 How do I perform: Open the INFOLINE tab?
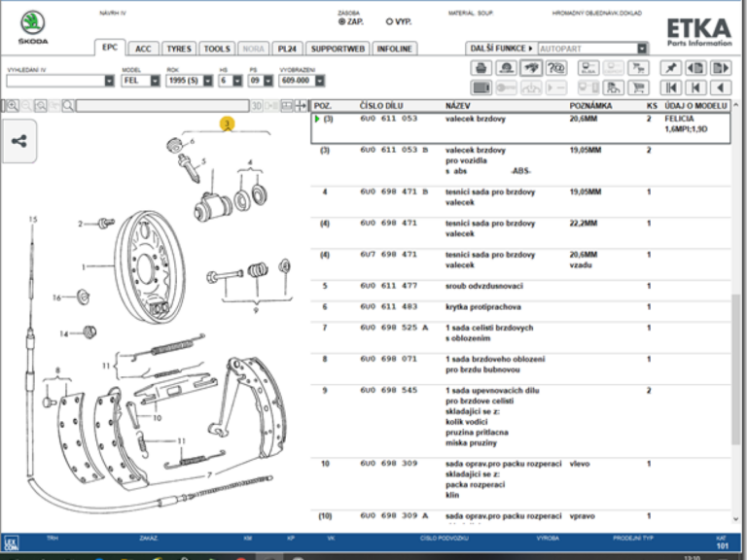tap(393, 49)
